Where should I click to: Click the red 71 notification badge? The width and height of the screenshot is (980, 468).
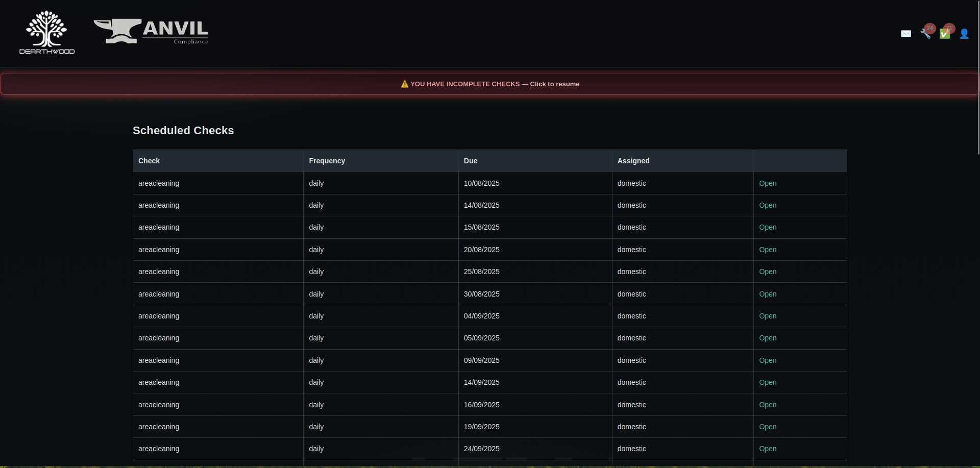coord(949,28)
